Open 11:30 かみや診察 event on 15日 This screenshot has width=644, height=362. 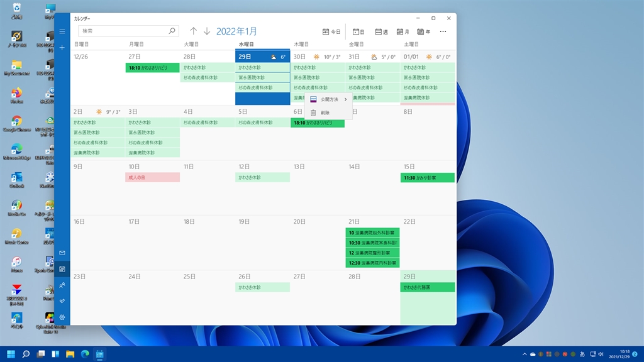(x=428, y=178)
